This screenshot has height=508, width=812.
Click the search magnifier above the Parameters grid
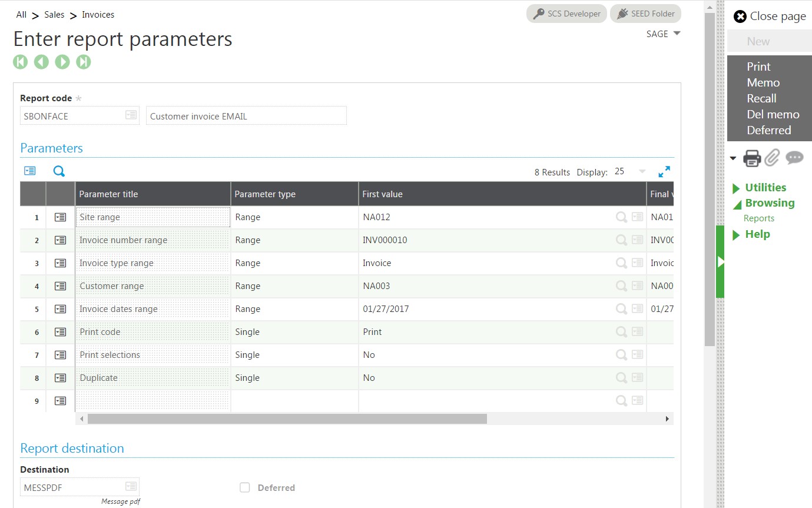58,171
